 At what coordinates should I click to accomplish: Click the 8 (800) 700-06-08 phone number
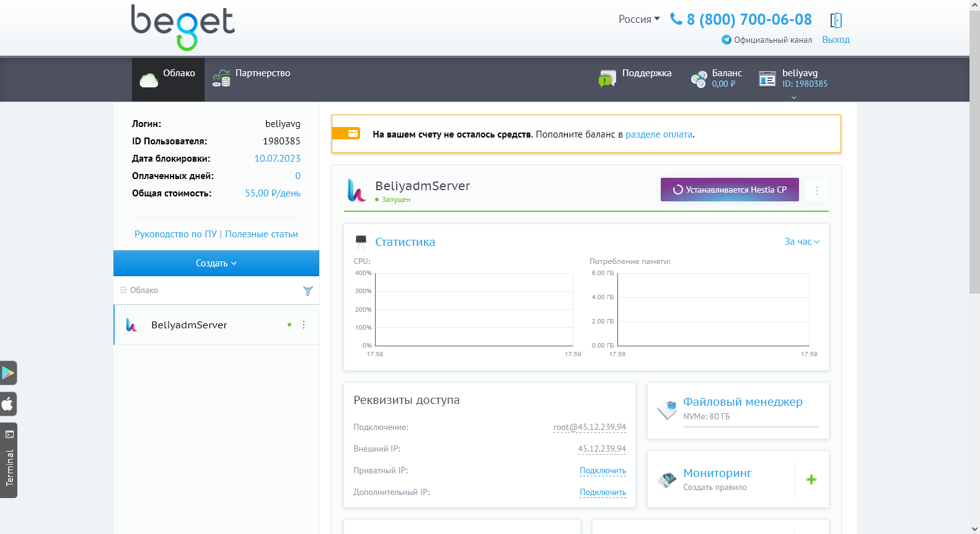(x=749, y=20)
